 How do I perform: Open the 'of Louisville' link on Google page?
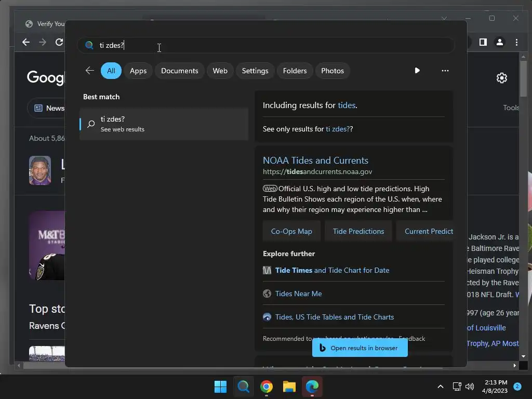(x=486, y=328)
